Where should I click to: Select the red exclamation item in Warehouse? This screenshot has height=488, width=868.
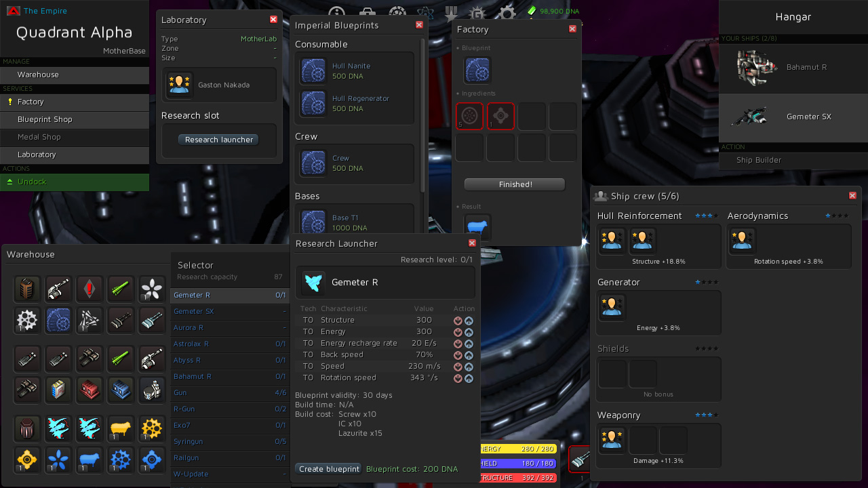point(90,289)
